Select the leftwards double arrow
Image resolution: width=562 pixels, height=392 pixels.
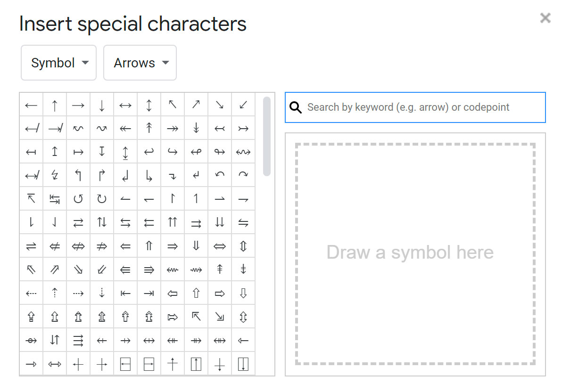point(125,246)
